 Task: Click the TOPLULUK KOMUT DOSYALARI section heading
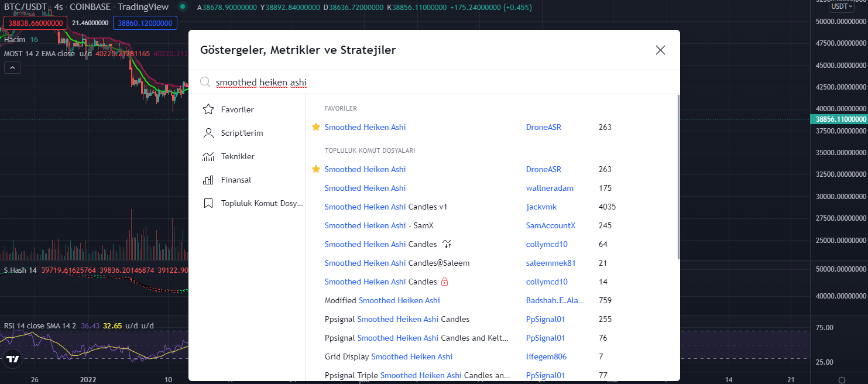coord(370,150)
